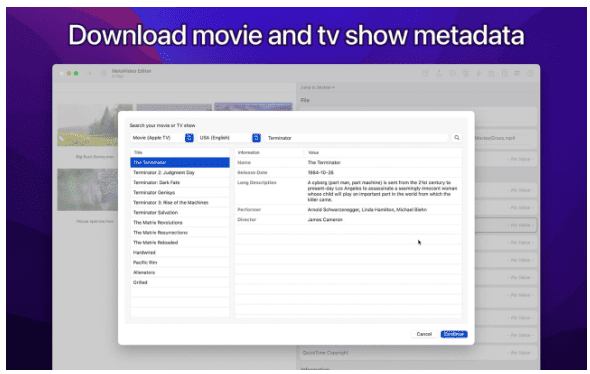
Task: Select Alienators in results list
Action: point(180,272)
